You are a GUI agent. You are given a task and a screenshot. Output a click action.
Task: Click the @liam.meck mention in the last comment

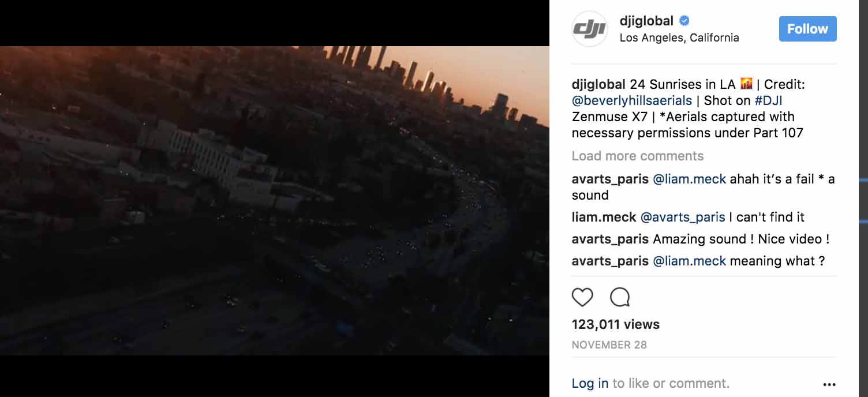[x=689, y=261]
